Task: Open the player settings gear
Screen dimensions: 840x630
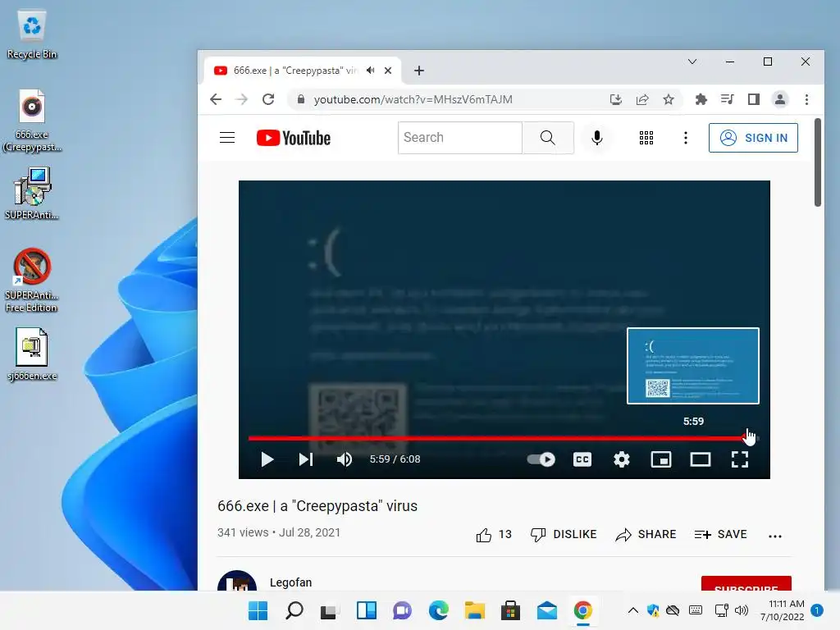Action: tap(622, 459)
